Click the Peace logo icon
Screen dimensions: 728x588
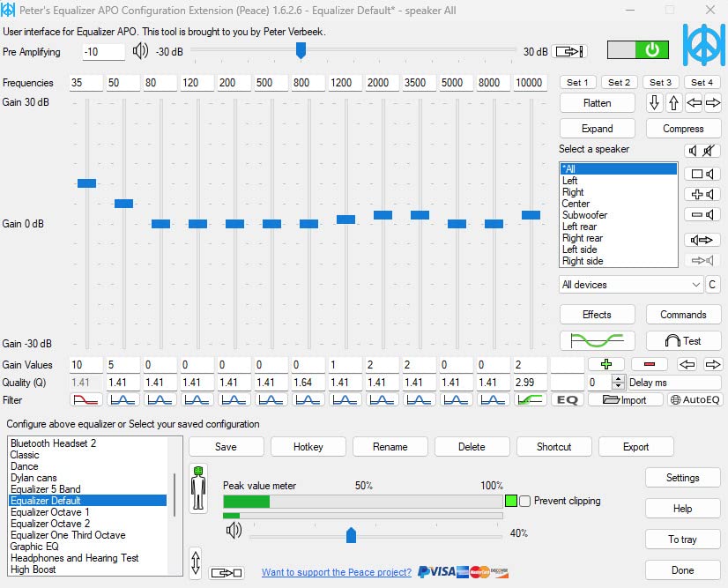click(x=702, y=44)
